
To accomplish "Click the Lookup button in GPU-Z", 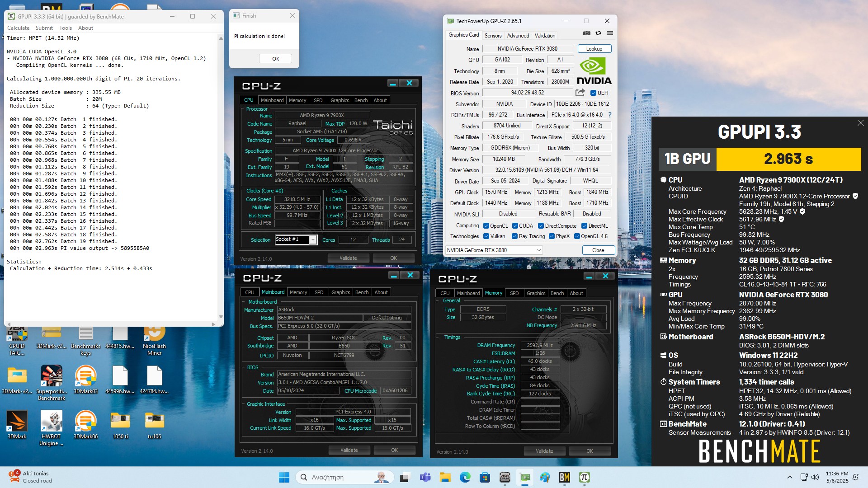I will click(594, 49).
